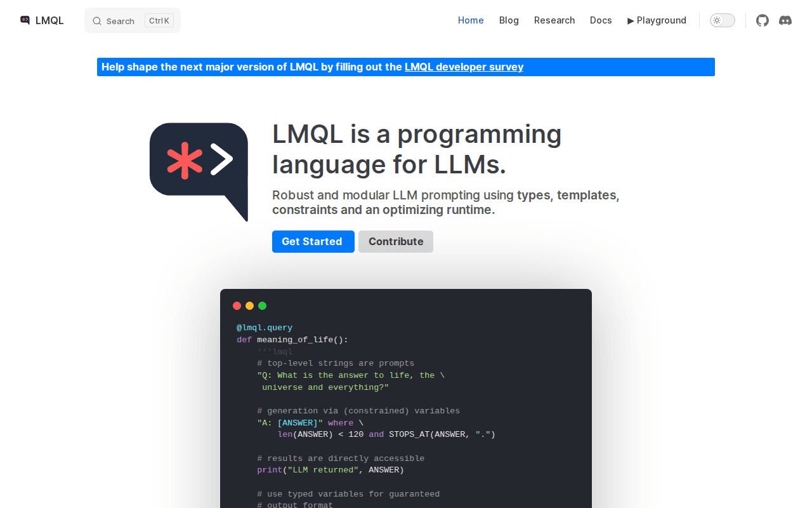The height and width of the screenshot is (508, 812).
Task: Click the tagline starting "Robust and modular LLM prompting"
Action: [x=446, y=203]
